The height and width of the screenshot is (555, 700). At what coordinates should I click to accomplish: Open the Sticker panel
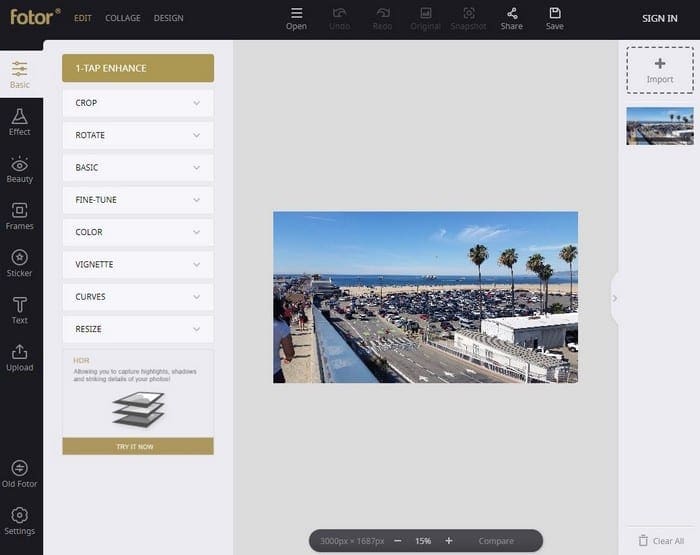20,263
